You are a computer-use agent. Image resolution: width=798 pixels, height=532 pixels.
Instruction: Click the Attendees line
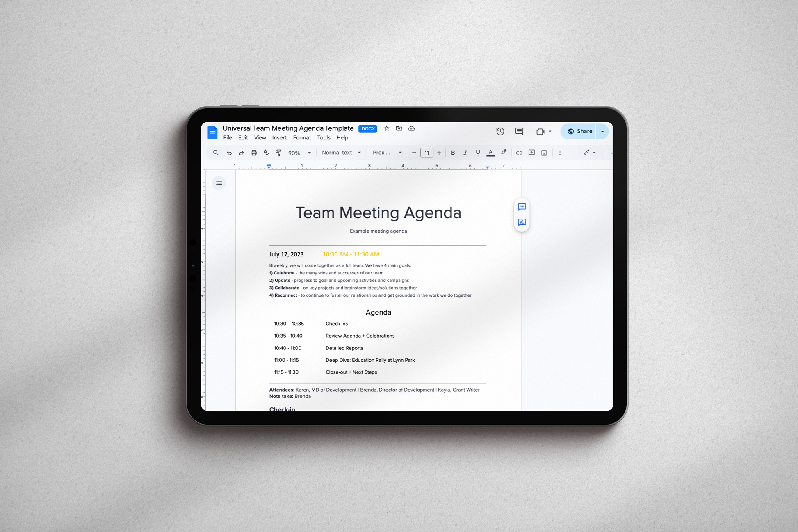(x=374, y=390)
